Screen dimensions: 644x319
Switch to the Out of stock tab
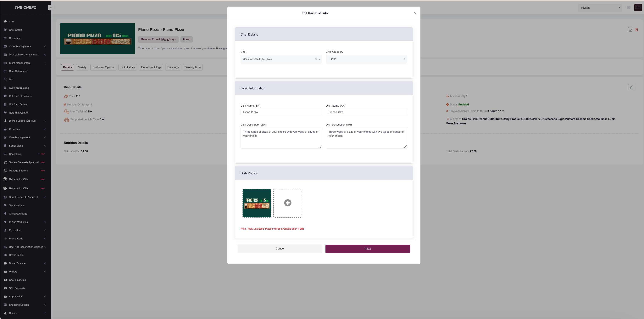tap(127, 67)
